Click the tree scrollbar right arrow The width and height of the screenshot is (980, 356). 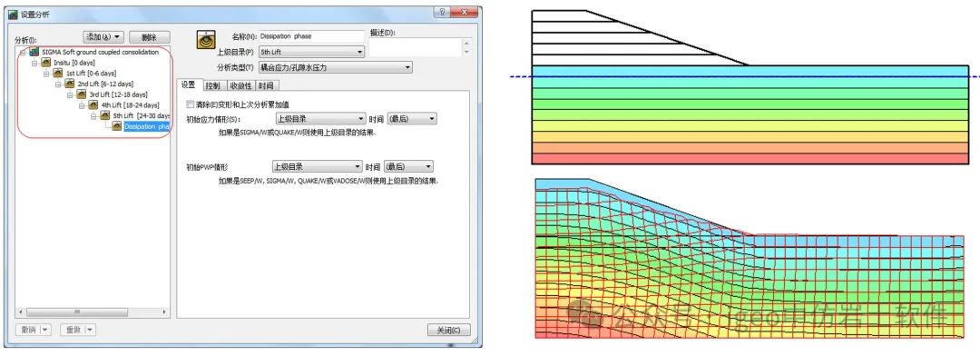(165, 311)
